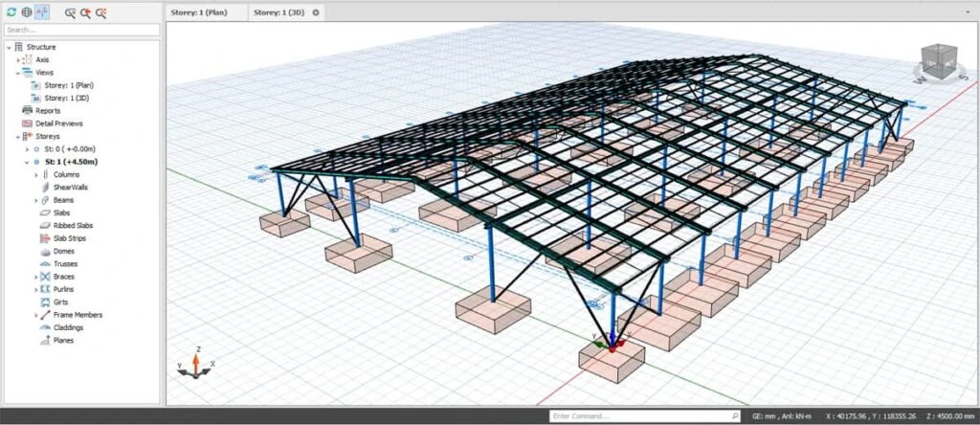Viewport: 980px width, 425px height.
Task: Collapse the St: 1 (+4.50m) storey node
Action: coord(26,162)
